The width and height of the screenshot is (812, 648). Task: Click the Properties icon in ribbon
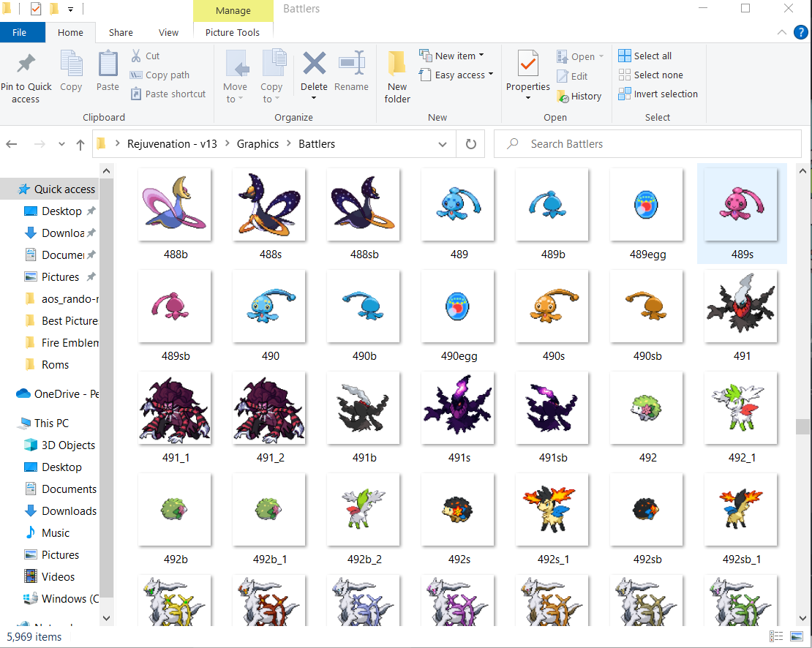coord(527,64)
